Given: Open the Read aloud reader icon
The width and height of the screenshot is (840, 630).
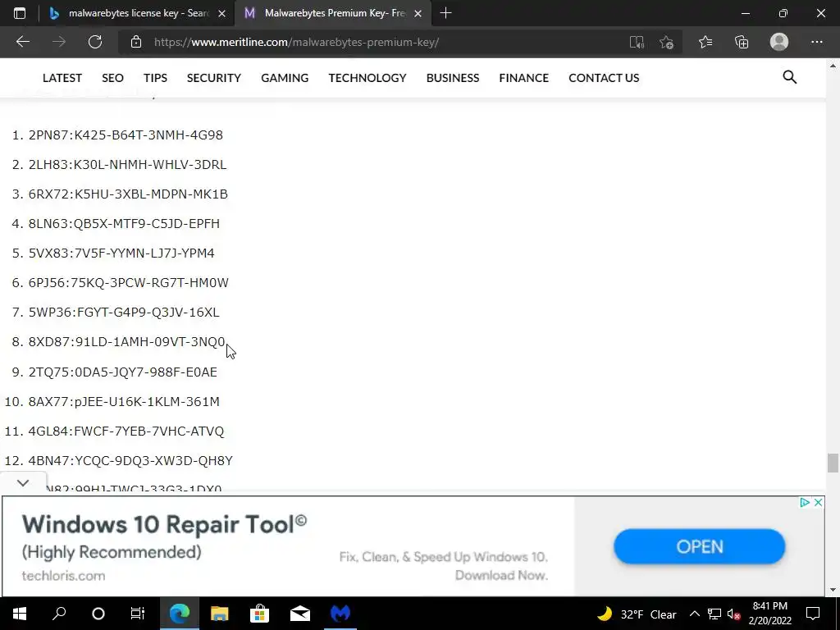Looking at the screenshot, I should pos(637,42).
